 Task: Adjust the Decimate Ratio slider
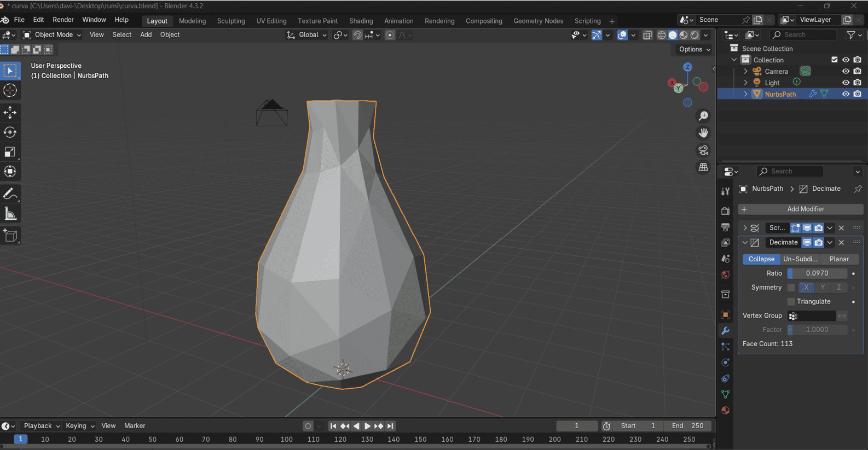point(817,273)
